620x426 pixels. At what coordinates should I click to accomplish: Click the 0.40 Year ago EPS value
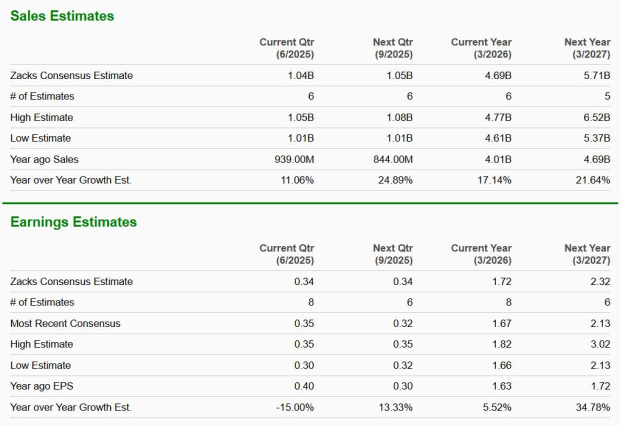pyautogui.click(x=304, y=386)
